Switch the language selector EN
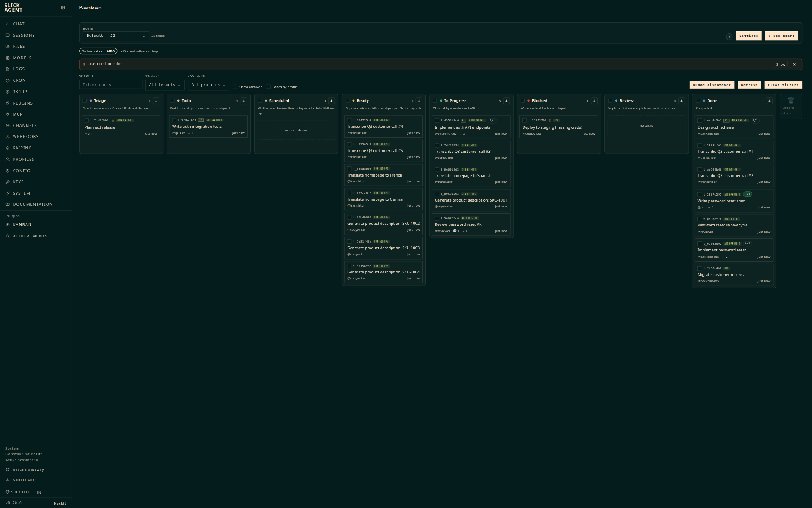The width and height of the screenshot is (812, 508). click(x=39, y=492)
